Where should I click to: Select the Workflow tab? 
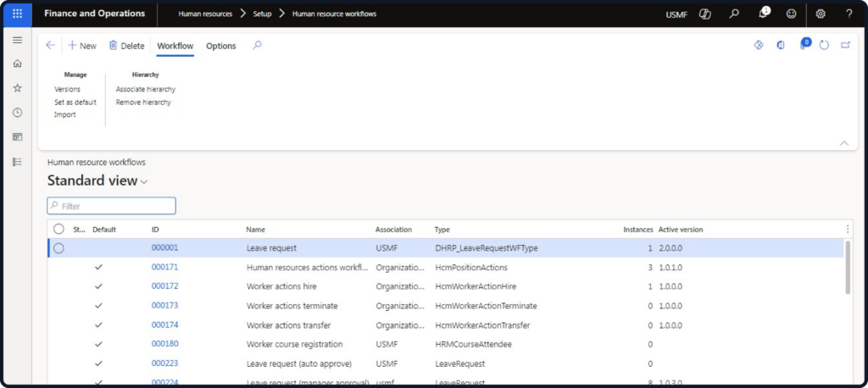[x=175, y=46]
